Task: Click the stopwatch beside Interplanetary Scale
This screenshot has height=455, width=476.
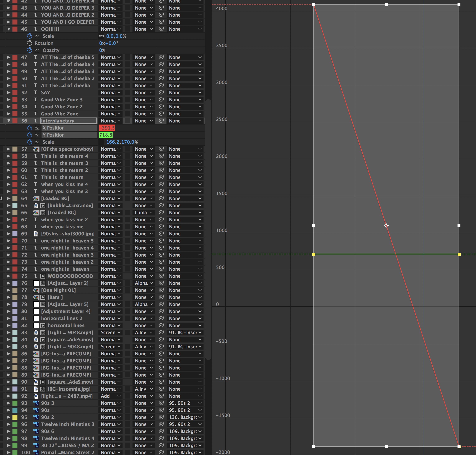Action: tap(30, 142)
